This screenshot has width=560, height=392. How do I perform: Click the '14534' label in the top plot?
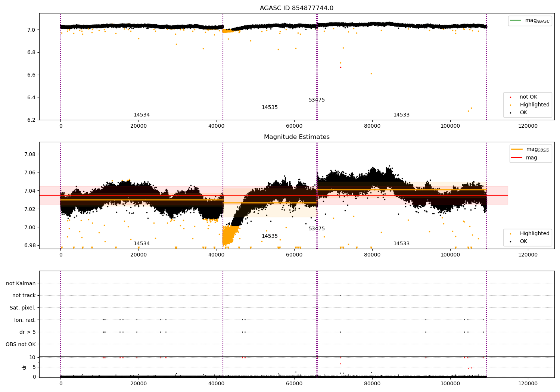[141, 115]
